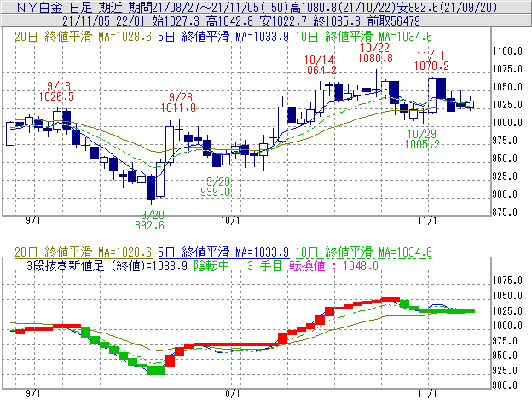Click the 1100.0 axis label in upper chart
Image resolution: width=532 pixels, height=405 pixels.
(x=507, y=51)
